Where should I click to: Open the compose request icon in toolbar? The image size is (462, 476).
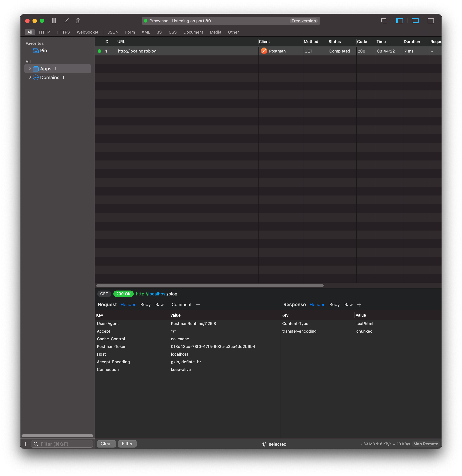tap(66, 20)
